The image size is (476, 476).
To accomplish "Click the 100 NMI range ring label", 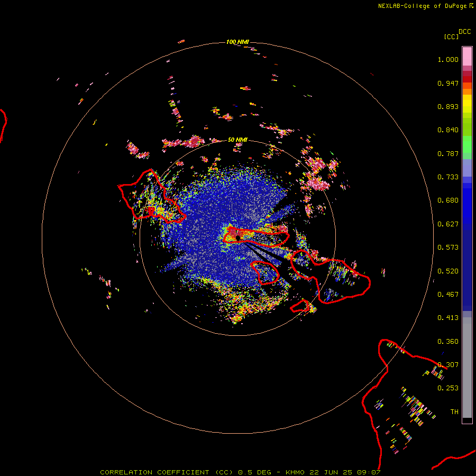I will [237, 42].
